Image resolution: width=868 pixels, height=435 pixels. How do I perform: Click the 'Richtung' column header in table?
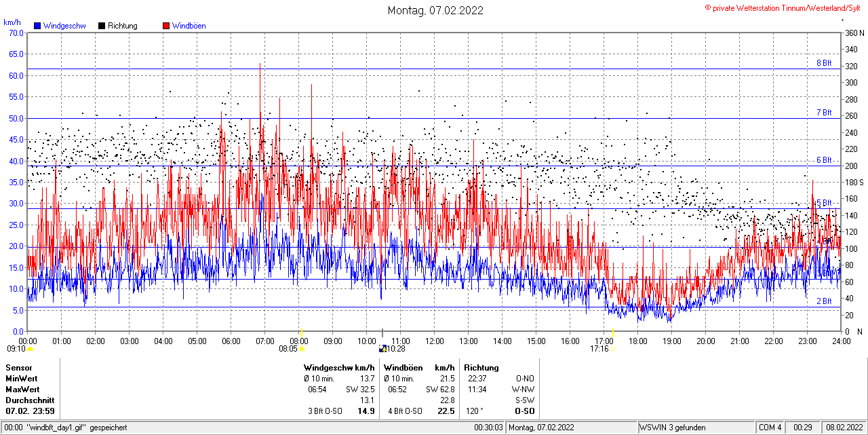point(481,367)
